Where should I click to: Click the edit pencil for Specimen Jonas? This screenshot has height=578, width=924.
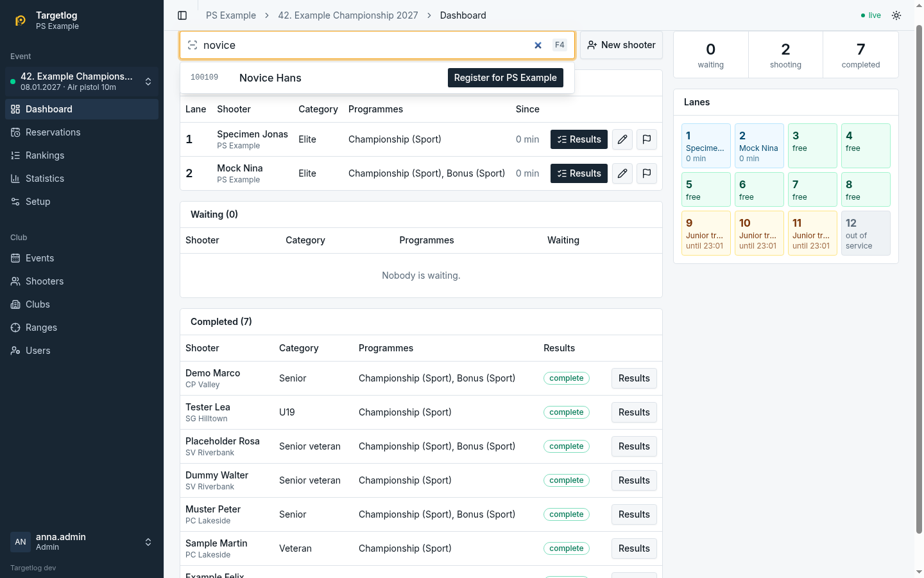(622, 139)
